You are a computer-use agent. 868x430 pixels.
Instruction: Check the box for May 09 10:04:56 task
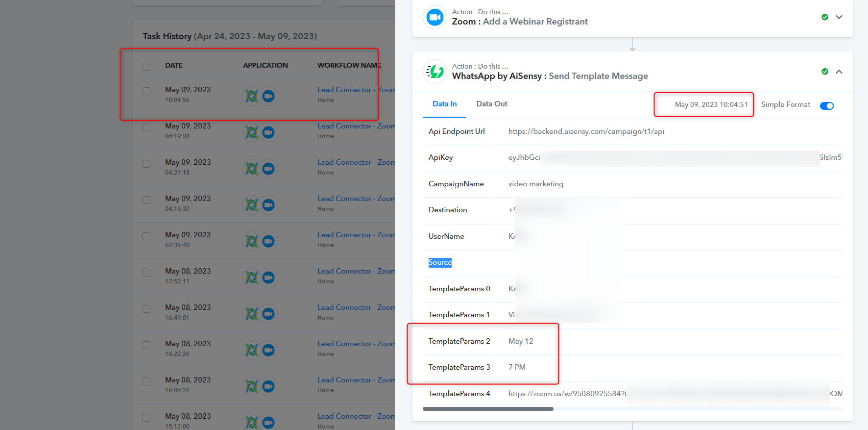pos(146,91)
